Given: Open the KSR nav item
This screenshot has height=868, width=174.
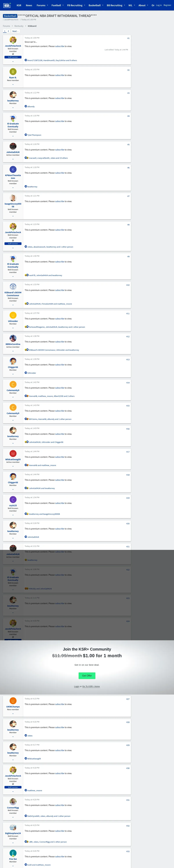Looking at the screenshot, I should click(x=19, y=5).
